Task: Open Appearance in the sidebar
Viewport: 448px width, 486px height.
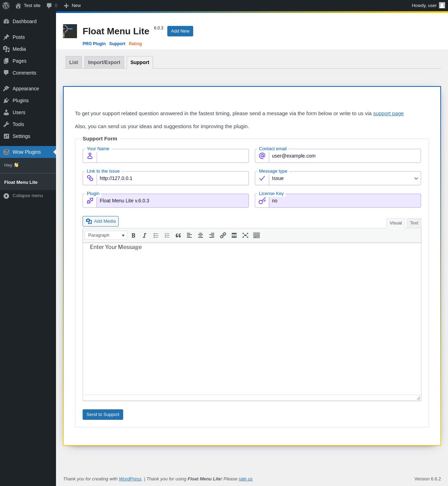Action: 28,89
